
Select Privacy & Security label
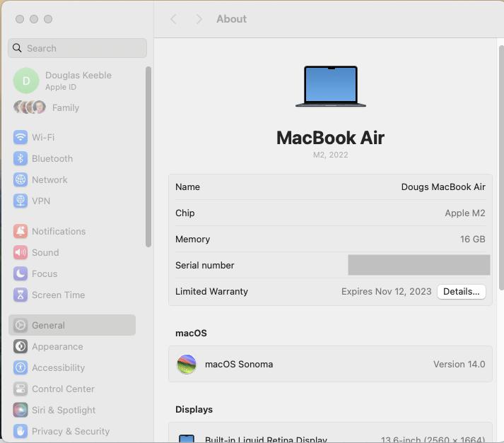click(x=71, y=432)
